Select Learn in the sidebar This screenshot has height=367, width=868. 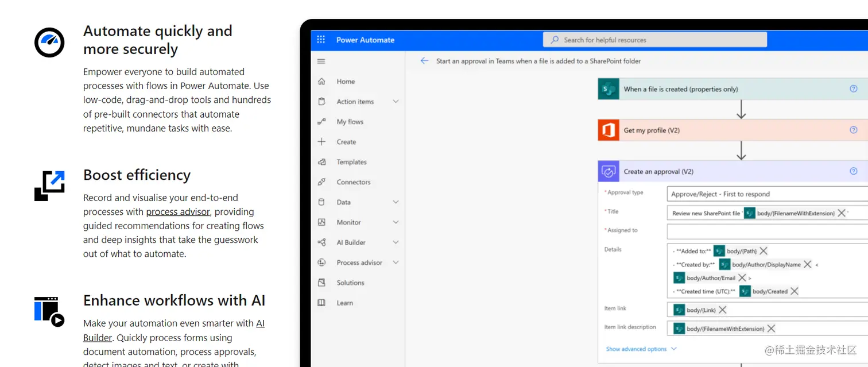(x=345, y=303)
